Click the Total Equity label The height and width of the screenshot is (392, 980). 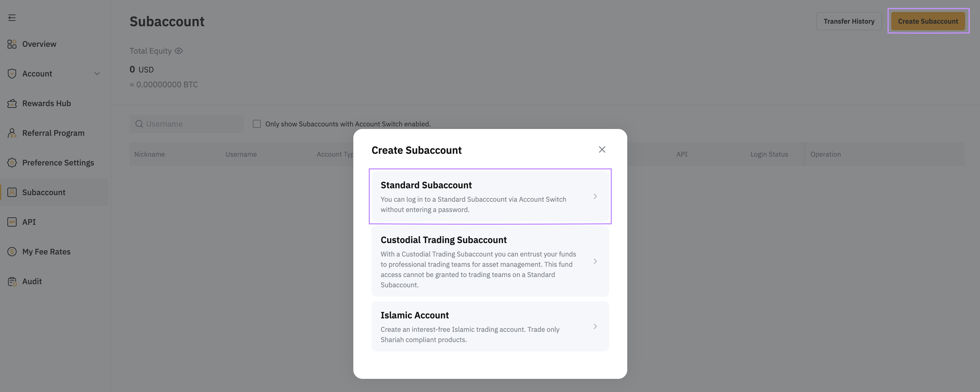(151, 51)
